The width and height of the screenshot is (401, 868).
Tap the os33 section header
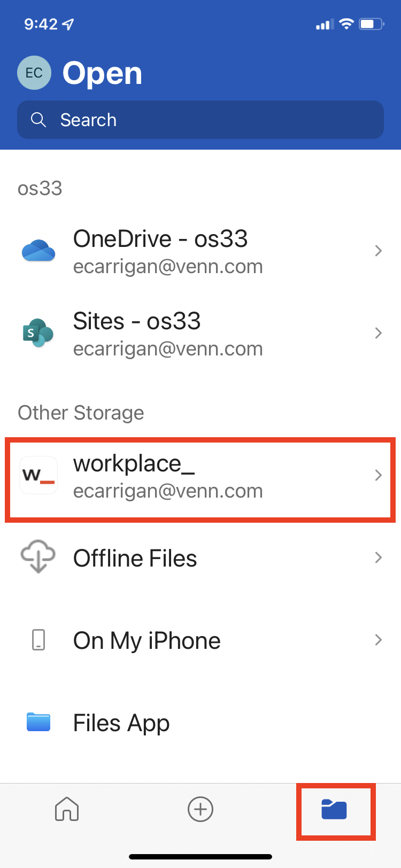(40, 188)
